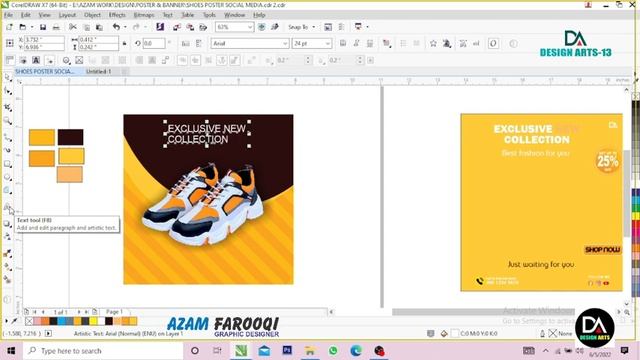Image resolution: width=640 pixels, height=360 pixels.
Task: Select the Ellipse tool in the toolbox
Action: [8, 177]
